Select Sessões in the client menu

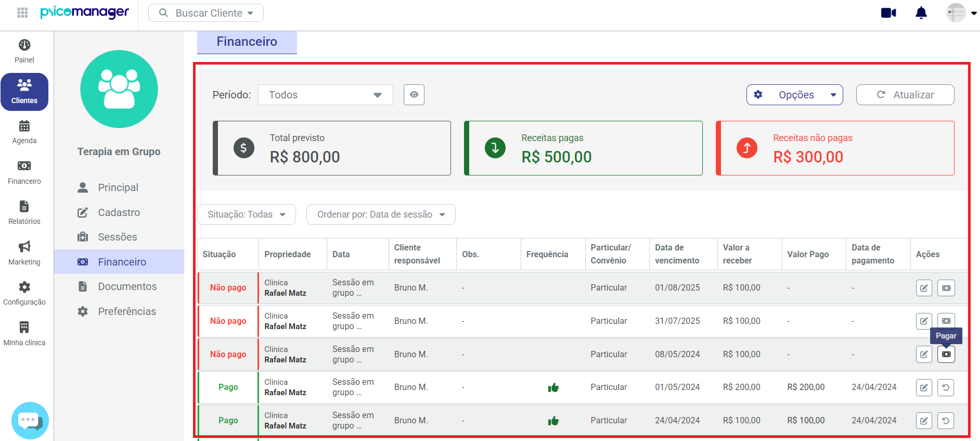point(119,237)
